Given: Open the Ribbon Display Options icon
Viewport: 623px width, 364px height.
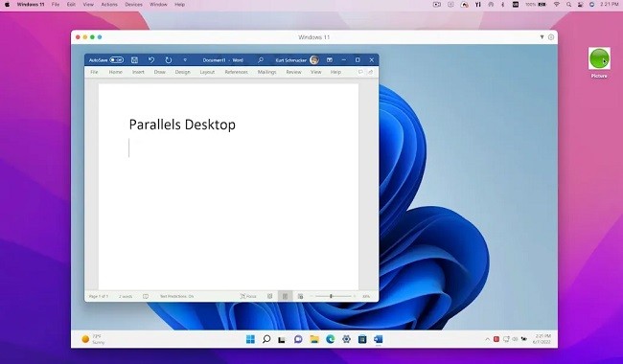Looking at the screenshot, I should pyautogui.click(x=330, y=60).
